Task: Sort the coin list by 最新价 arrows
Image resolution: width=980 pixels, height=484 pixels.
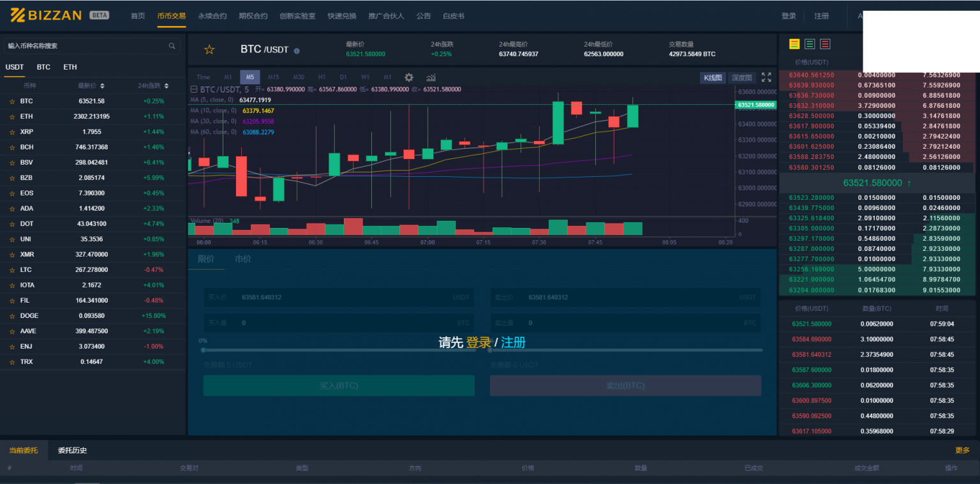Action: click(102, 86)
